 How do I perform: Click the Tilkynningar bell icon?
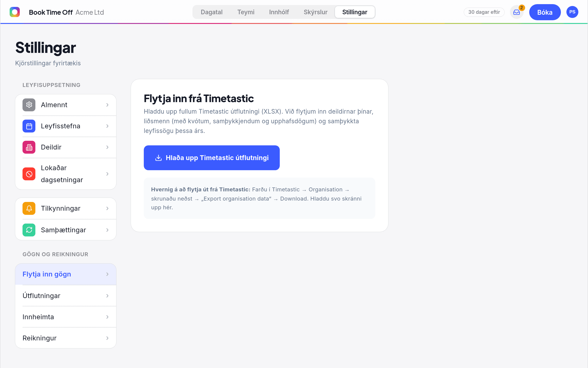[x=29, y=208]
